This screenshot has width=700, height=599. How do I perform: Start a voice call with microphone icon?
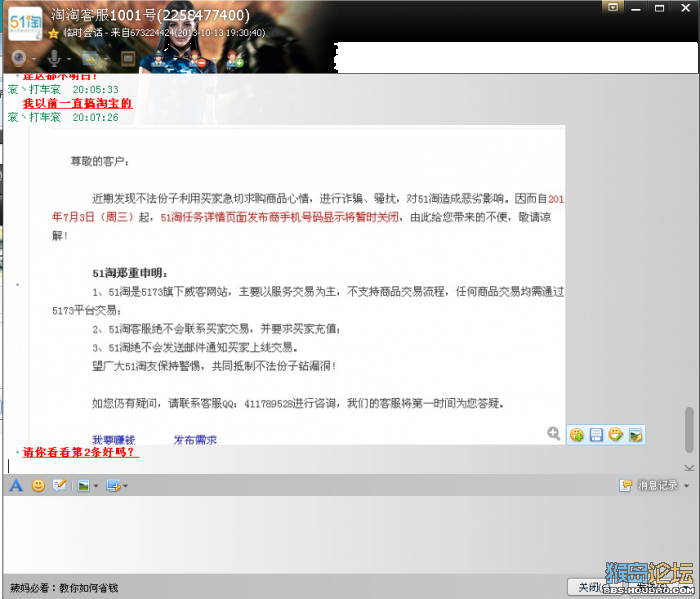pos(54,58)
